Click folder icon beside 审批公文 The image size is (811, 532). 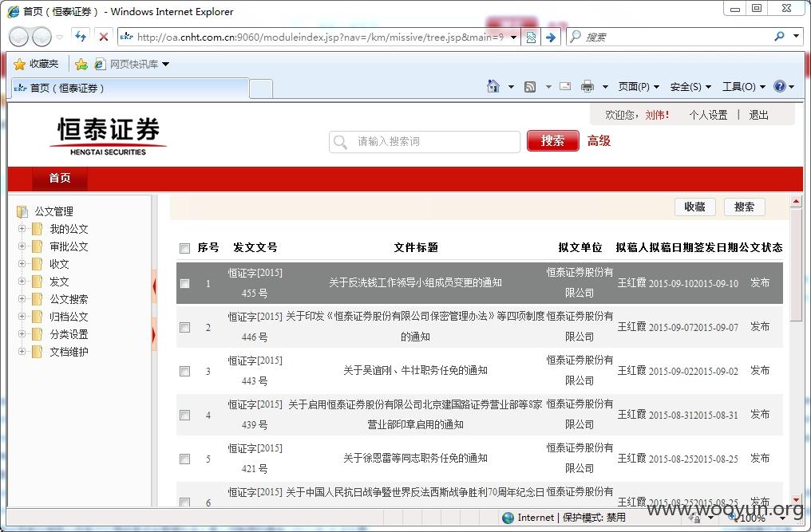point(38,246)
